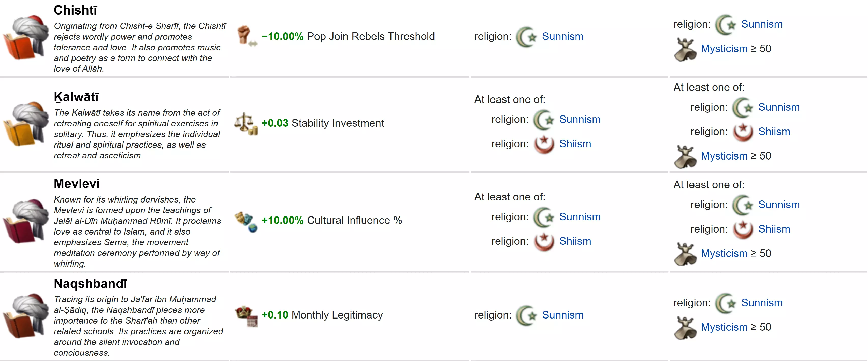The height and width of the screenshot is (361, 868).
Task: Click the whirling dervish icon in Chishtī row
Action: coord(685,49)
